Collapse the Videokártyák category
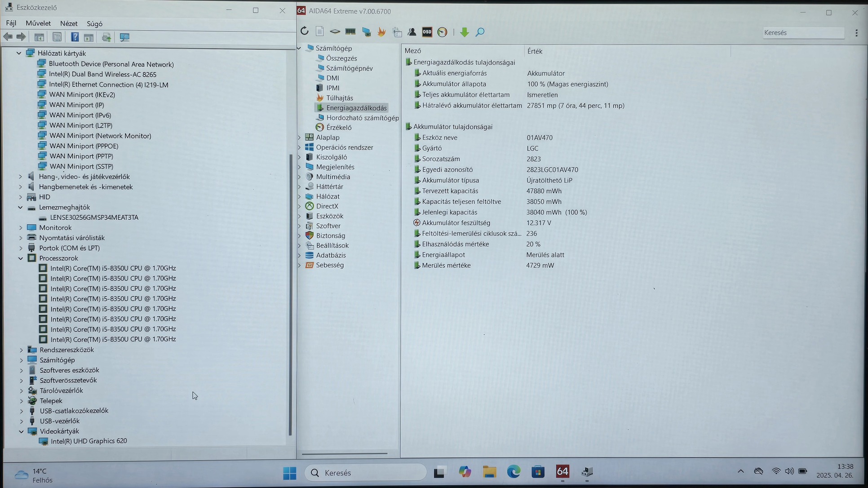Viewport: 868px width, 488px height. click(x=21, y=431)
